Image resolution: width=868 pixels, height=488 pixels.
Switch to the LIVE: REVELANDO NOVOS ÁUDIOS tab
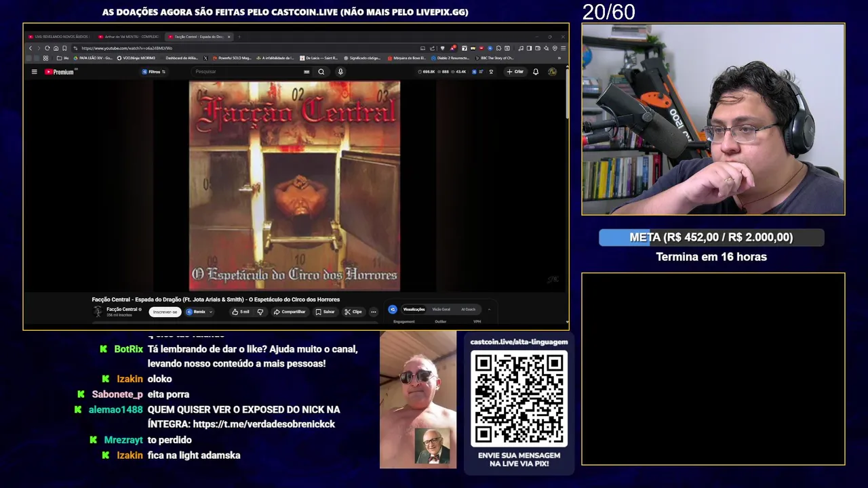coord(58,37)
